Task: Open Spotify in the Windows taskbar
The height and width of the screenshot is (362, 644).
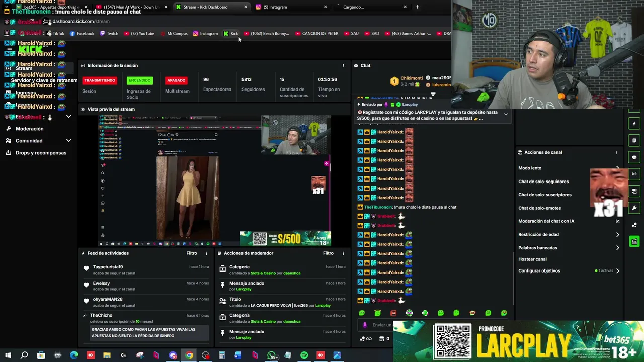Action: click(304, 355)
